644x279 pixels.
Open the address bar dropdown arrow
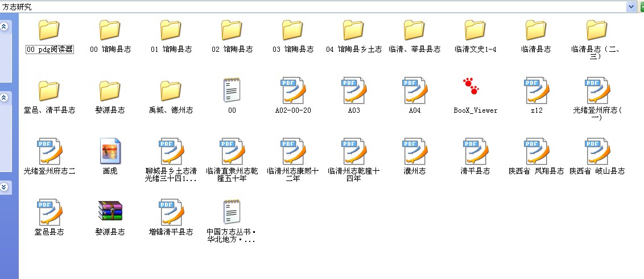click(x=631, y=7)
